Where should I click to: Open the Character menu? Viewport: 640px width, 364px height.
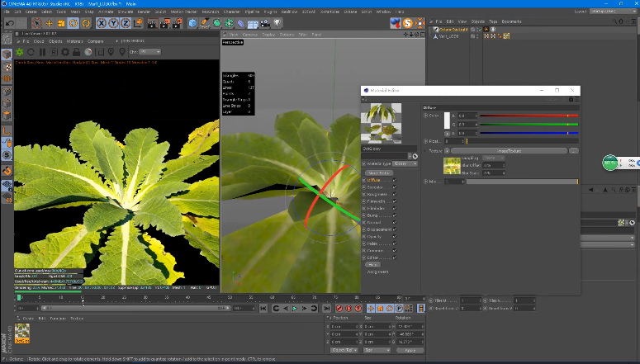[232, 12]
